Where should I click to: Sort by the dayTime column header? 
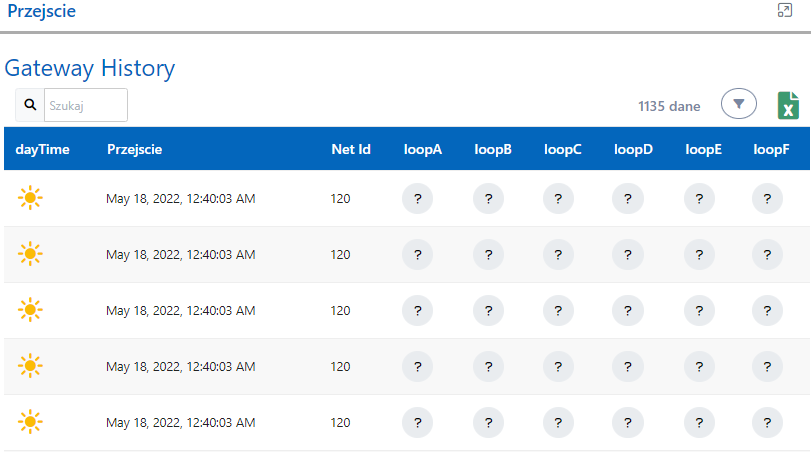coord(42,150)
